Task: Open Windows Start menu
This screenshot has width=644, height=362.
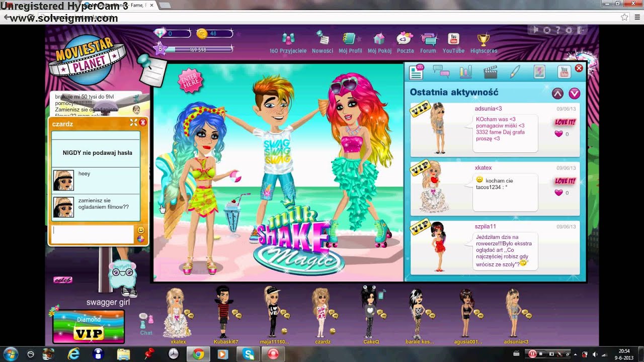Action: click(x=11, y=353)
